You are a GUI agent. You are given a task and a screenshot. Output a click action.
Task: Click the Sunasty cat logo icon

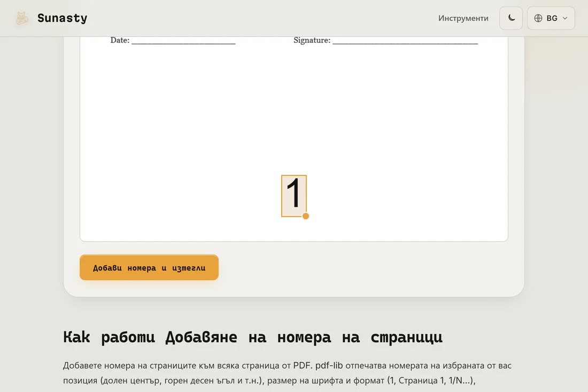pos(22,18)
